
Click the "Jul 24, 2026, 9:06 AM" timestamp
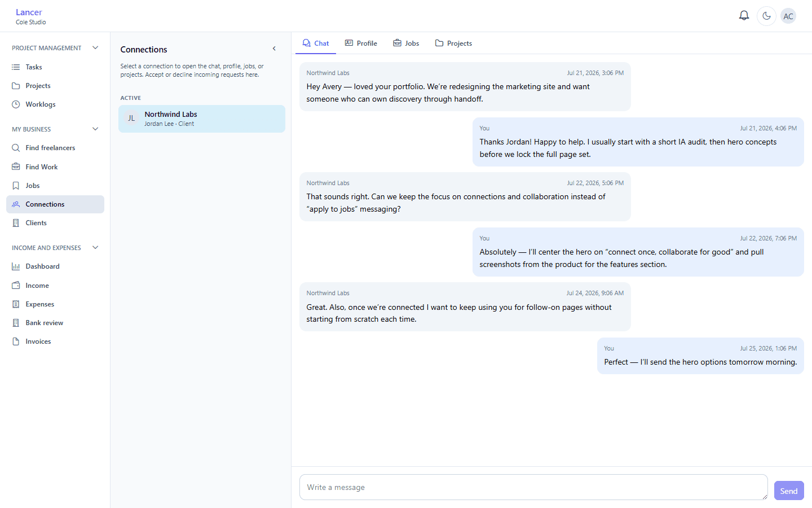pyautogui.click(x=595, y=293)
